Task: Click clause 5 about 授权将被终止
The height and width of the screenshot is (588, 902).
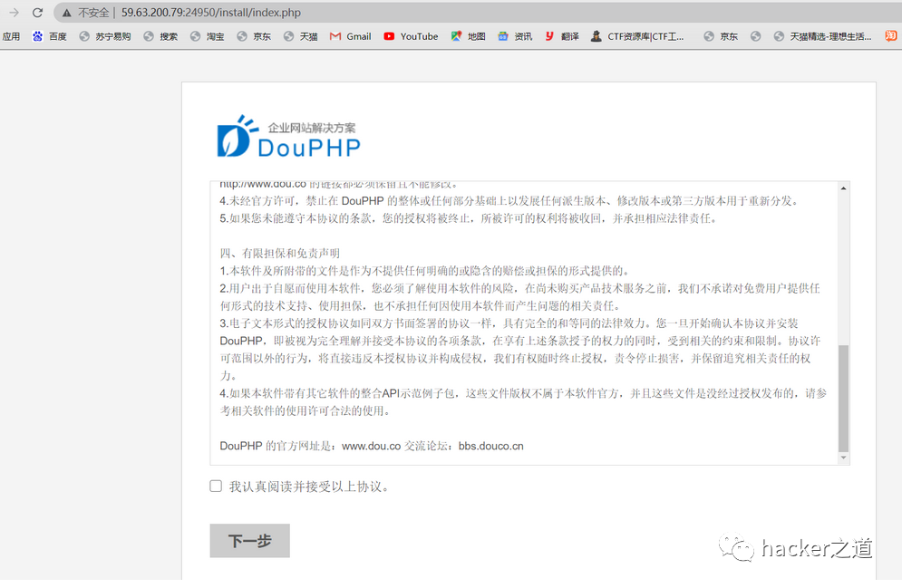Action: pos(468,218)
